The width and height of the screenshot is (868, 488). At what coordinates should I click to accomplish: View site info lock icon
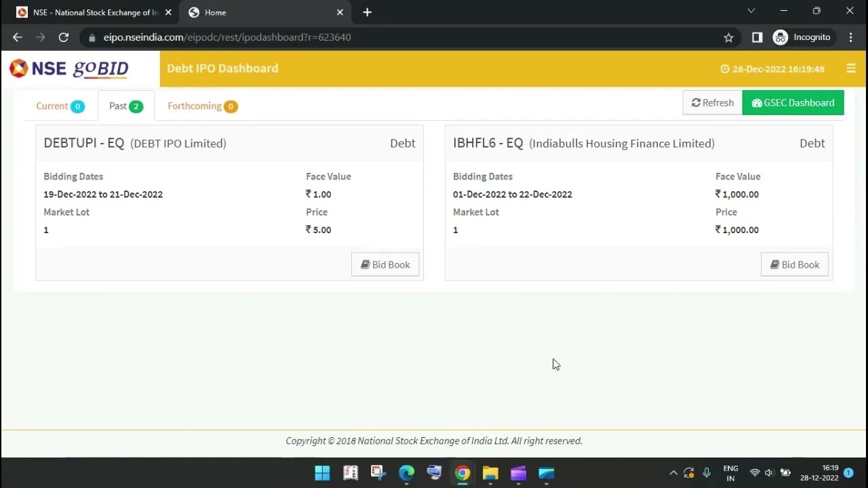tap(92, 37)
